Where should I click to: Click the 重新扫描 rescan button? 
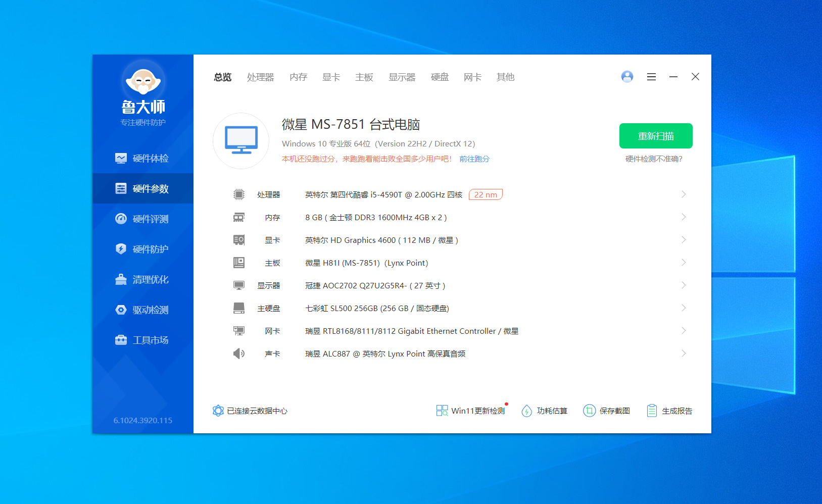pyautogui.click(x=656, y=136)
